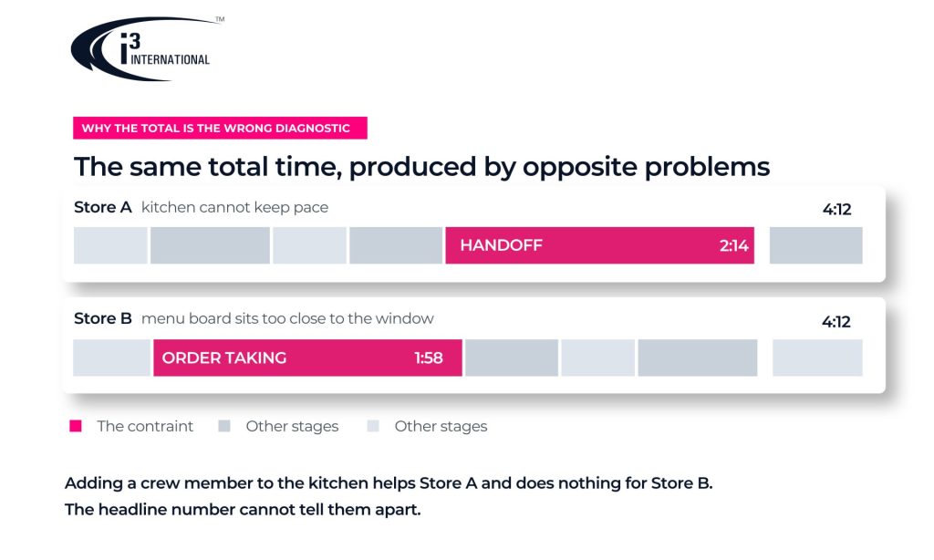Click Store B's 4:12 total time
934x560 pixels.
[835, 322]
